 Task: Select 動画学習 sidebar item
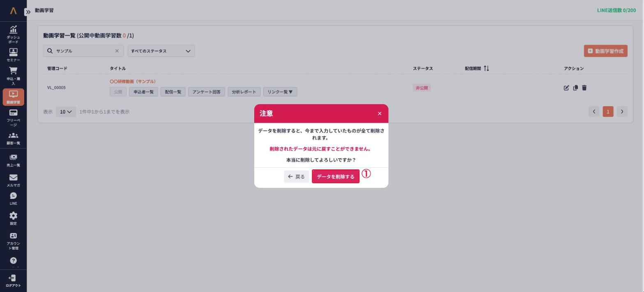13,97
